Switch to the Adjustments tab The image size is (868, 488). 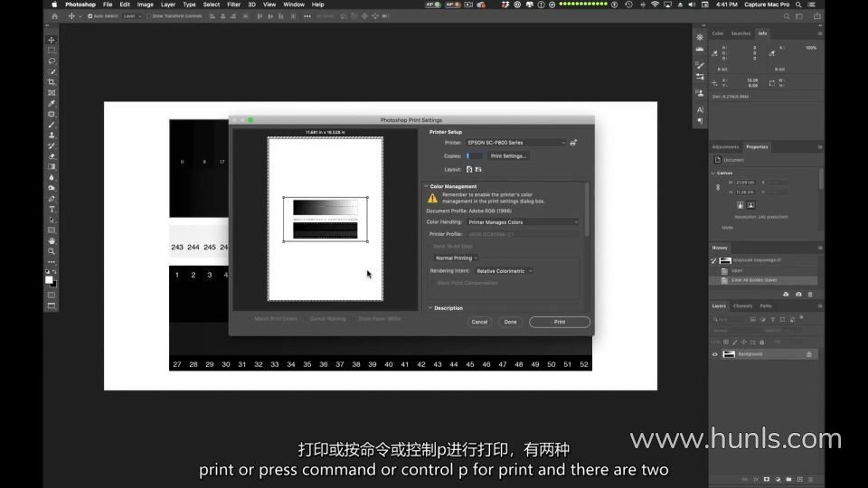click(725, 146)
